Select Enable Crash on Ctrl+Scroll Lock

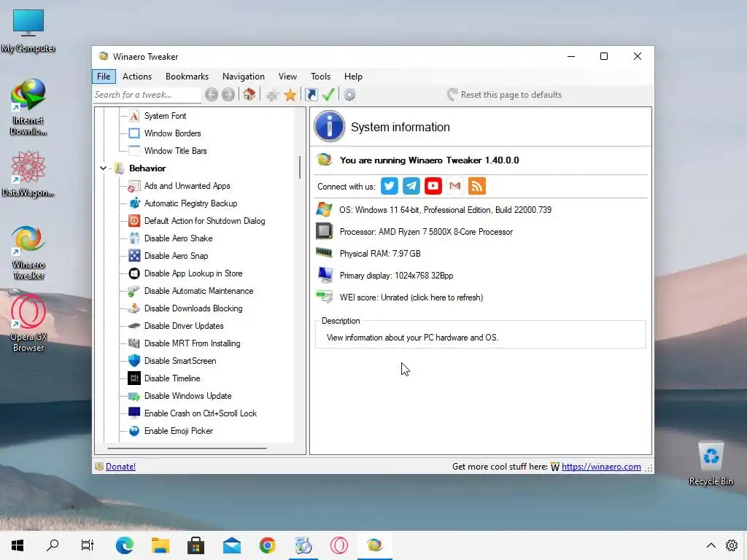(201, 413)
